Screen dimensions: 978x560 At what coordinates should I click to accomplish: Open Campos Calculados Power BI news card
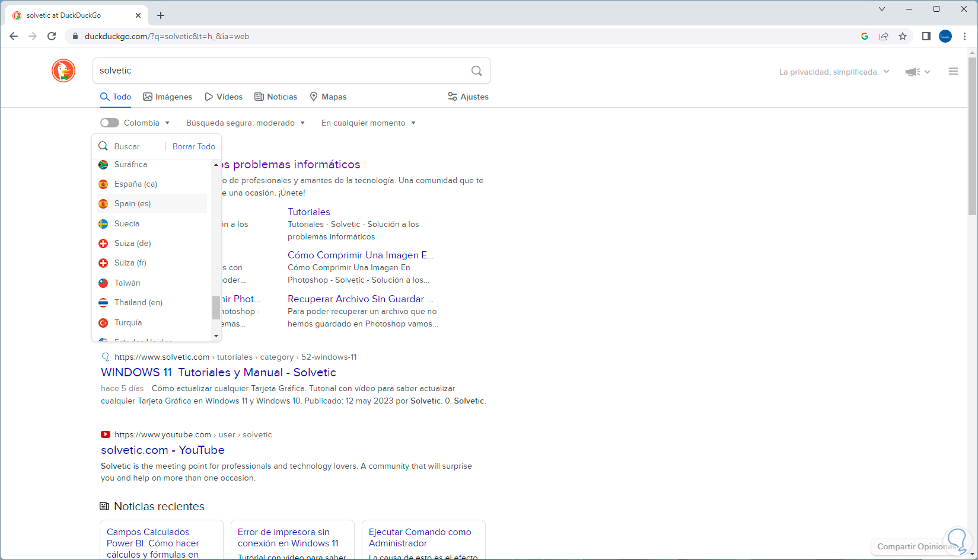pyautogui.click(x=153, y=543)
